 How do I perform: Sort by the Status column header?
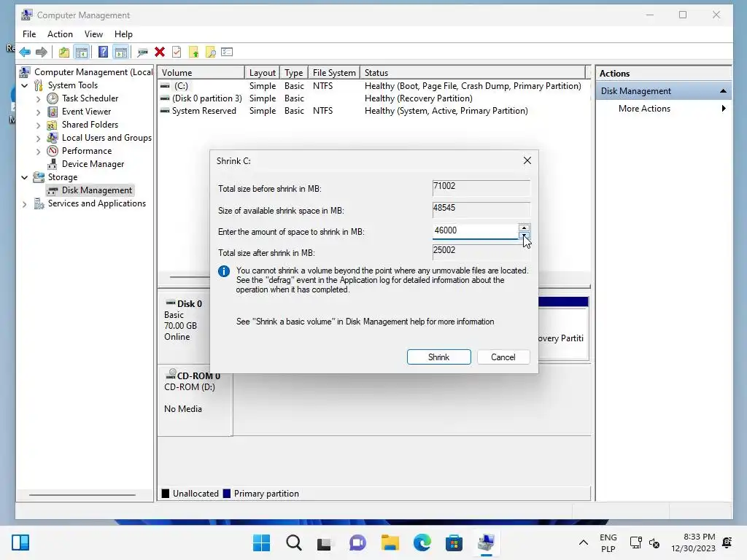coord(473,72)
